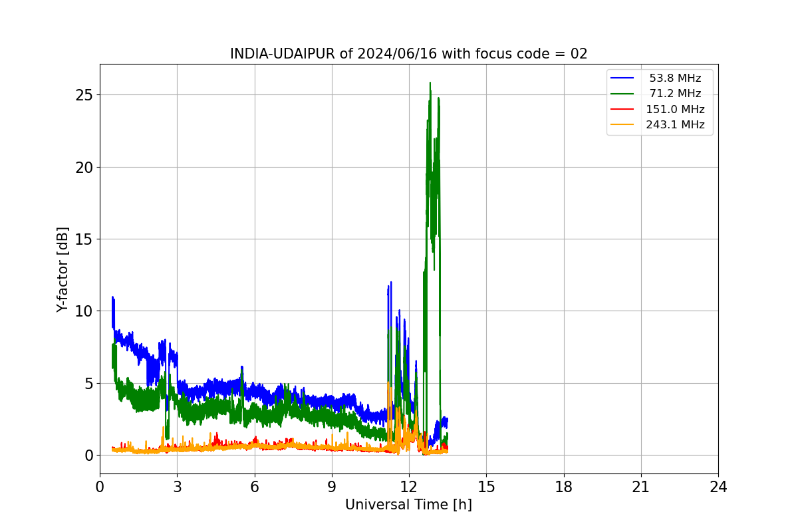Screen dimensions: 798x532
Task: Select the 53.8 MHz legend label
Action: (675, 78)
